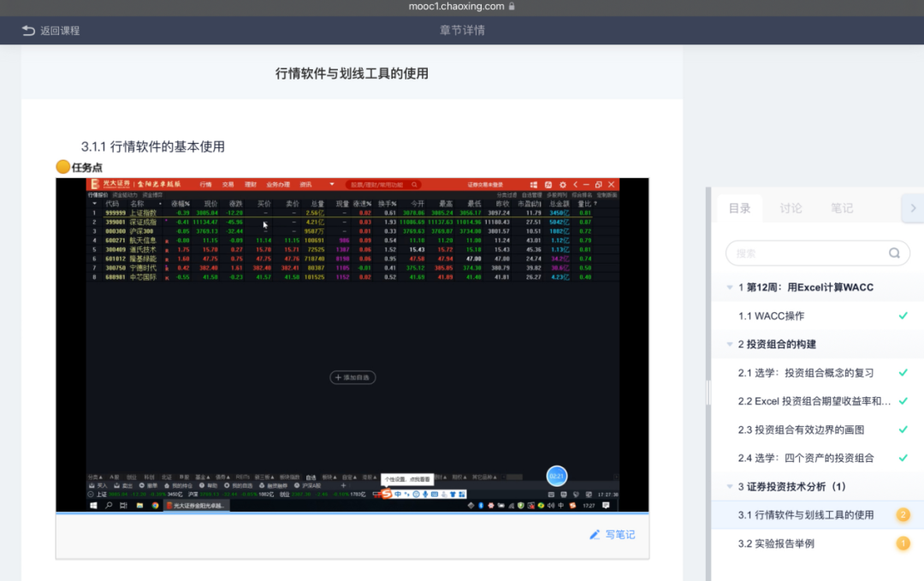This screenshot has height=581, width=924.
Task: Click the pencil icon next to 写笔记
Action: point(595,535)
